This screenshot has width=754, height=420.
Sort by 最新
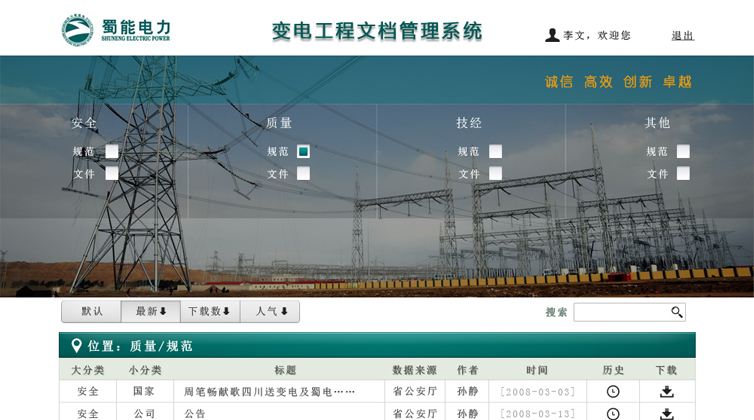click(151, 311)
